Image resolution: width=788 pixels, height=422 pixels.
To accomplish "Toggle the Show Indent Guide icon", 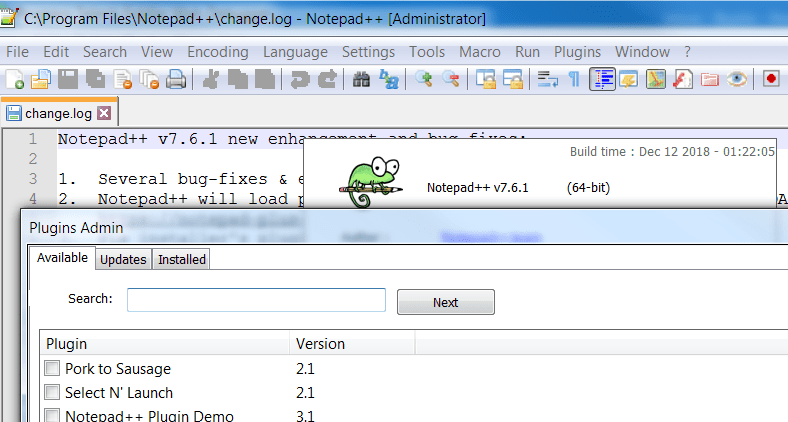I will [x=602, y=79].
